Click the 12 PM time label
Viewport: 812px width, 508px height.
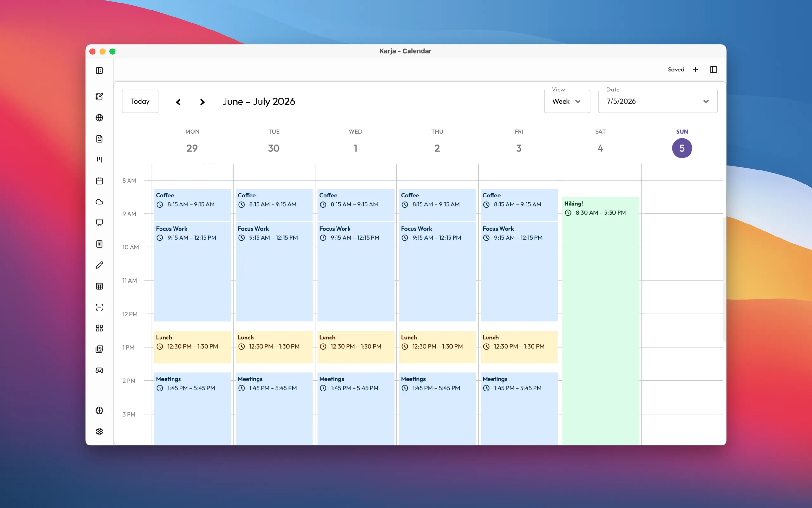click(x=130, y=314)
